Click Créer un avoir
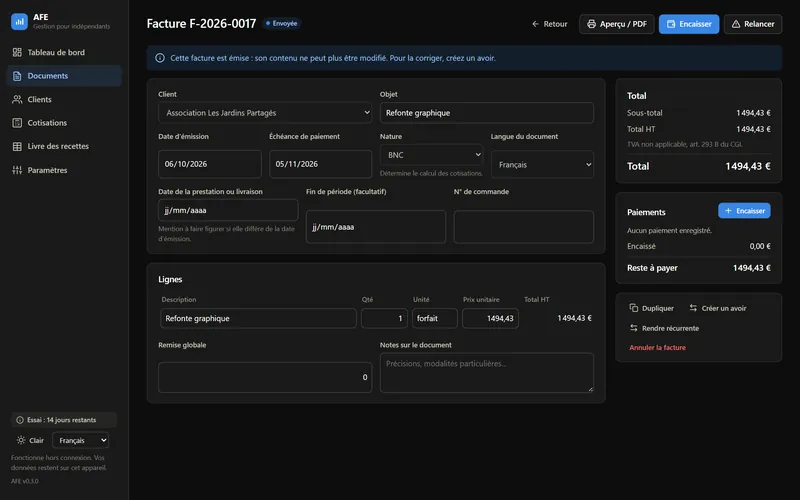This screenshot has width=800, height=500. tap(717, 308)
